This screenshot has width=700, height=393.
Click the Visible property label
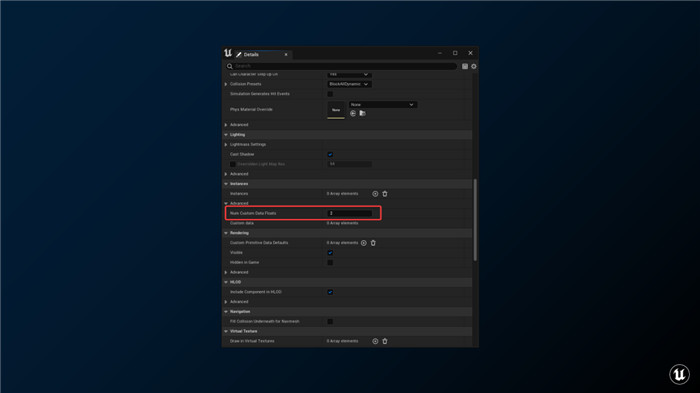click(236, 253)
